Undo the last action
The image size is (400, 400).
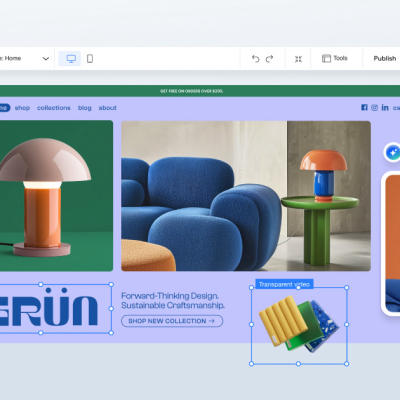[256, 59]
